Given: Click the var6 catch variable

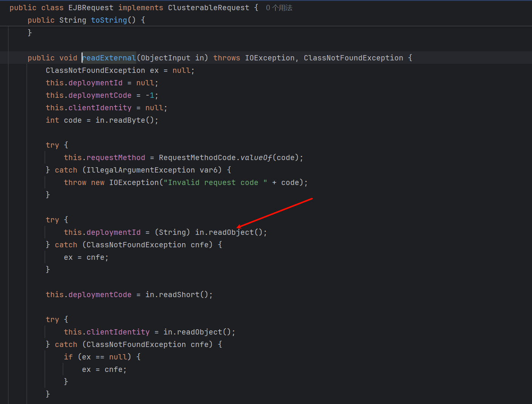Looking at the screenshot, I should (208, 170).
